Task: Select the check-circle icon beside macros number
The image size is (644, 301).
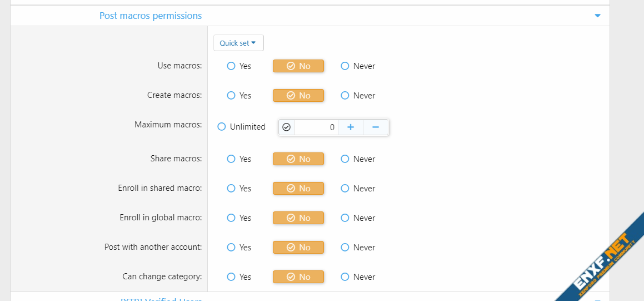Action: (286, 127)
